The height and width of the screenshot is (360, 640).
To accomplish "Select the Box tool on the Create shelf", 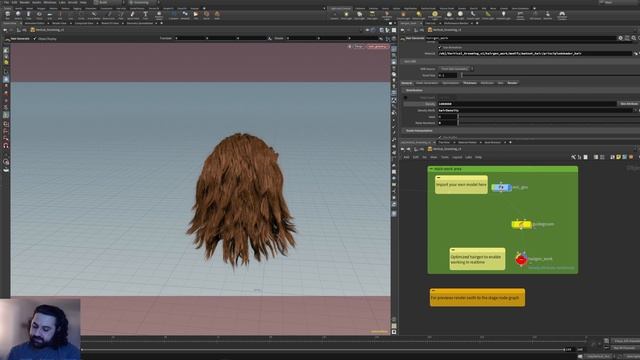I will pos(8,15).
